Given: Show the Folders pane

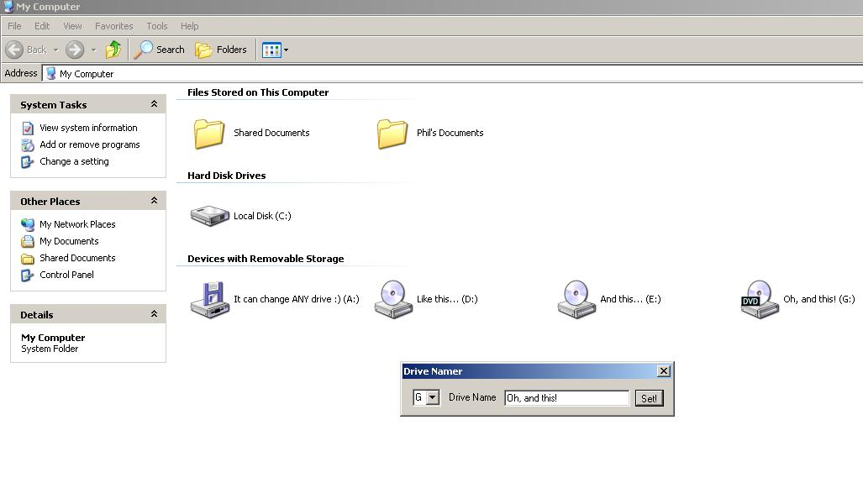Looking at the screenshot, I should 221,50.
